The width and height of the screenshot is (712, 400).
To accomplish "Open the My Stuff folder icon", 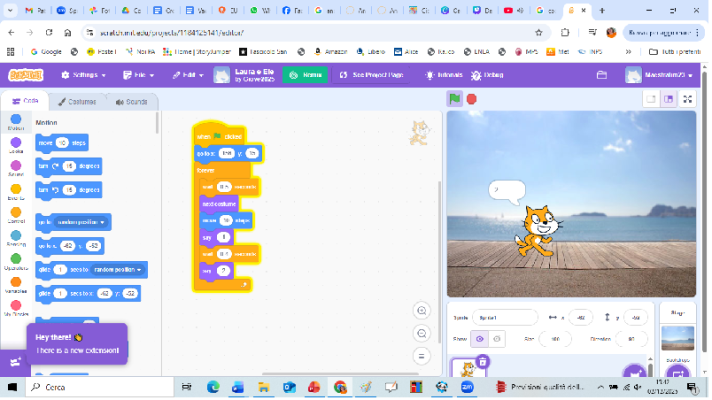I will pyautogui.click(x=601, y=75).
